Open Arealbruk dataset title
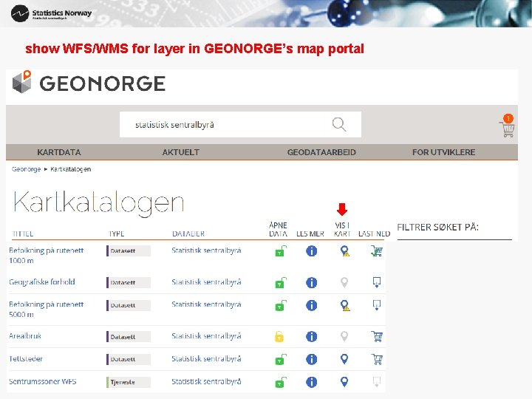This screenshot has width=532, height=399. 25,336
